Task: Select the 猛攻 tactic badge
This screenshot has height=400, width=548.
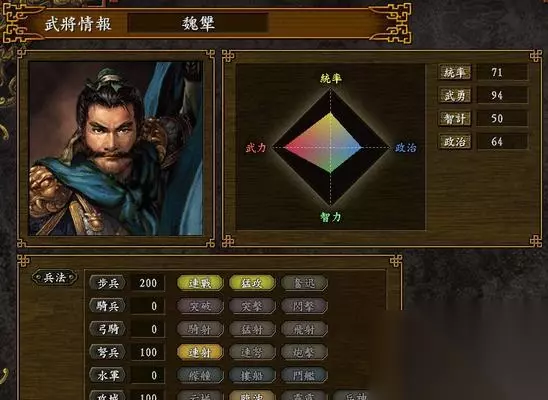Action: (x=252, y=283)
